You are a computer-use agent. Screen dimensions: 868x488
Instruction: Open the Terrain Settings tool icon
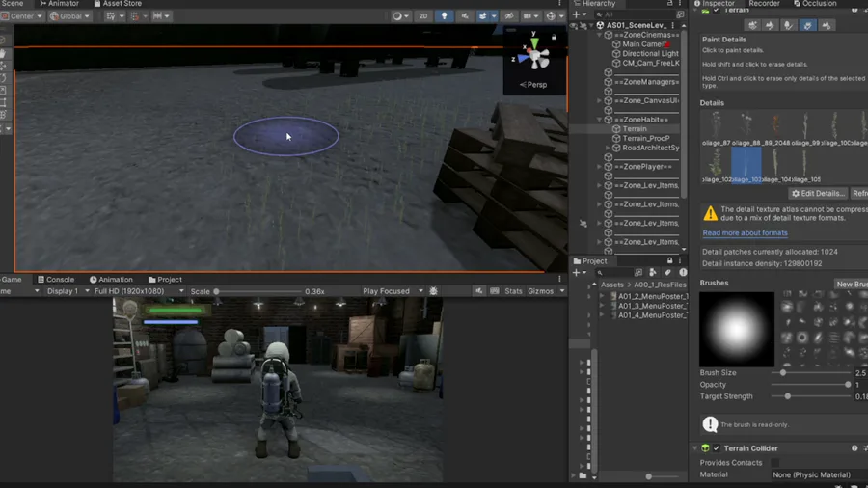tap(827, 25)
